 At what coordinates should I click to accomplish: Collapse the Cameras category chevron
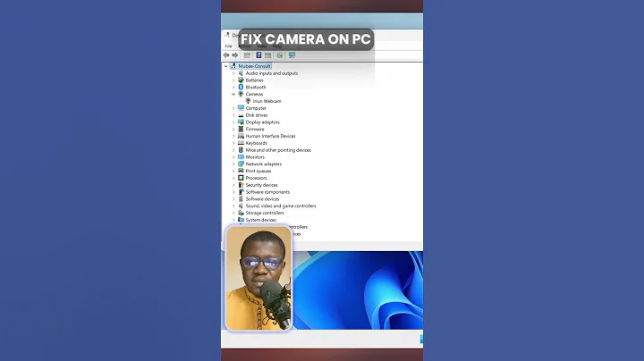(x=233, y=94)
